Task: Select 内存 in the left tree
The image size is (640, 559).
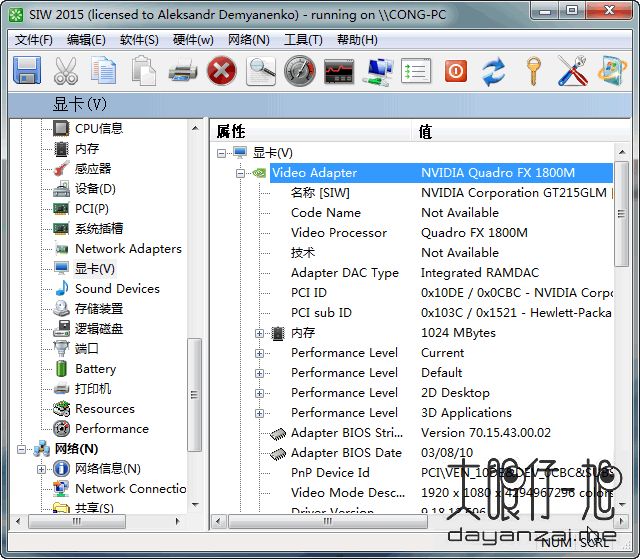Action: 87,149
